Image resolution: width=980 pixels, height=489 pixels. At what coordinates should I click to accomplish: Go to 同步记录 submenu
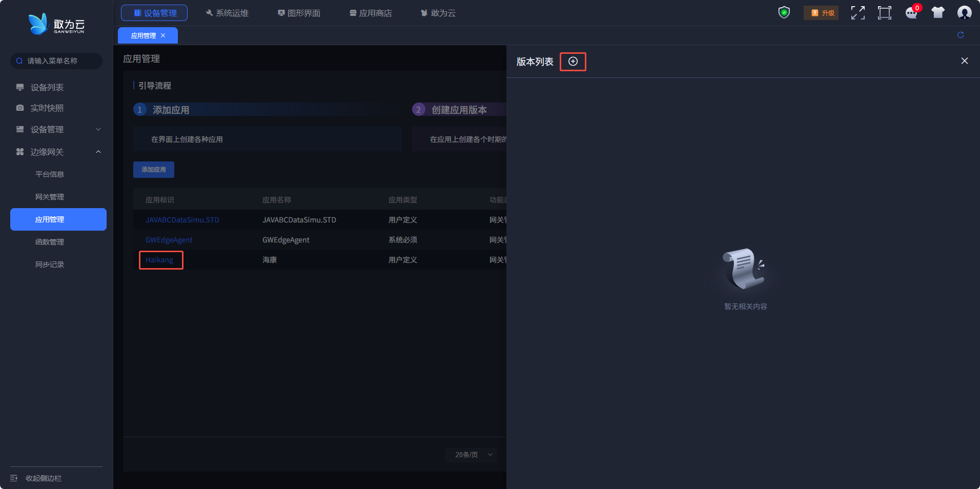click(50, 264)
